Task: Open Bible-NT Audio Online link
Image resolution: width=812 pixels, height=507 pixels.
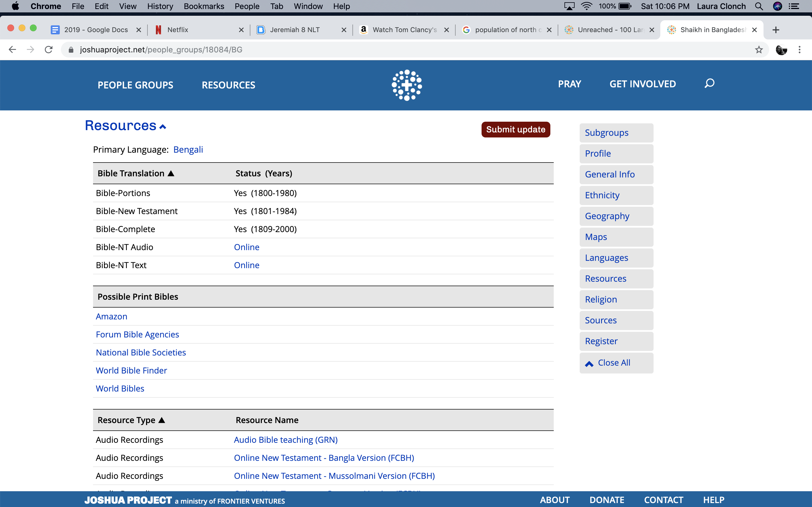Action: pos(246,247)
